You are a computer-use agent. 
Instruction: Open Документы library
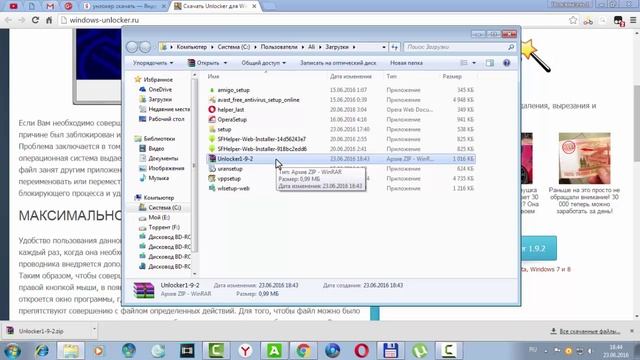coord(163,158)
